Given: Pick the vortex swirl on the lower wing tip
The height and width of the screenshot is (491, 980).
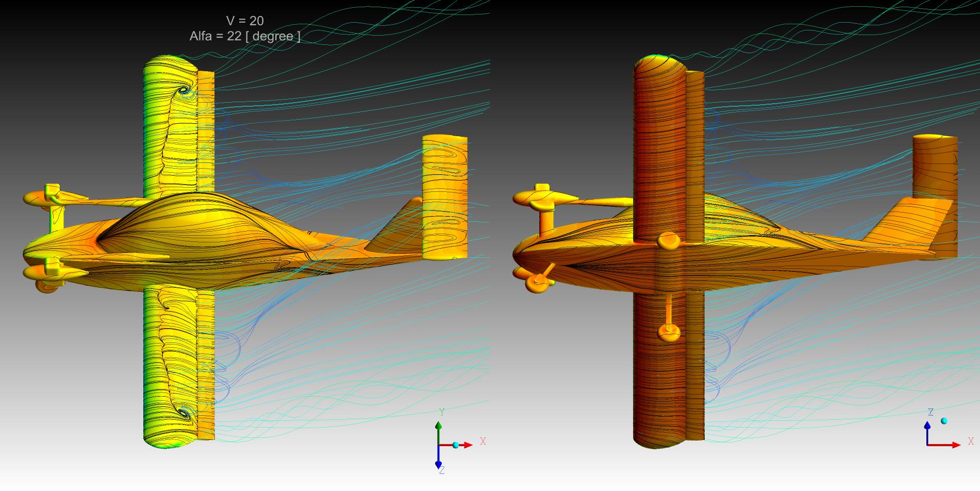Looking at the screenshot, I should point(183,412).
